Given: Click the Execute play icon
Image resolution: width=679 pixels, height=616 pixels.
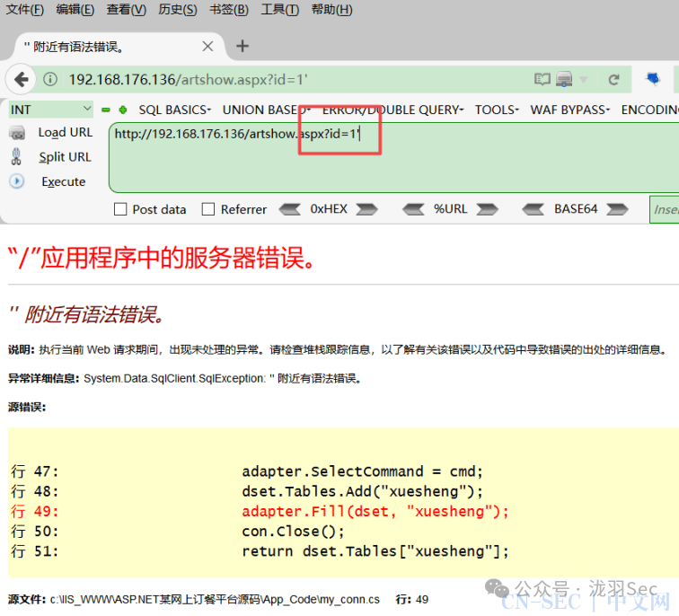Looking at the screenshot, I should point(17,181).
